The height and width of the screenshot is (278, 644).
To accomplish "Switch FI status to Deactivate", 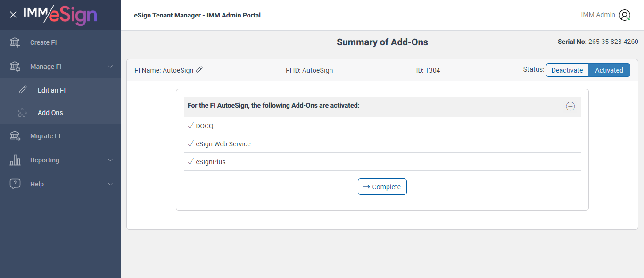I will point(567,70).
